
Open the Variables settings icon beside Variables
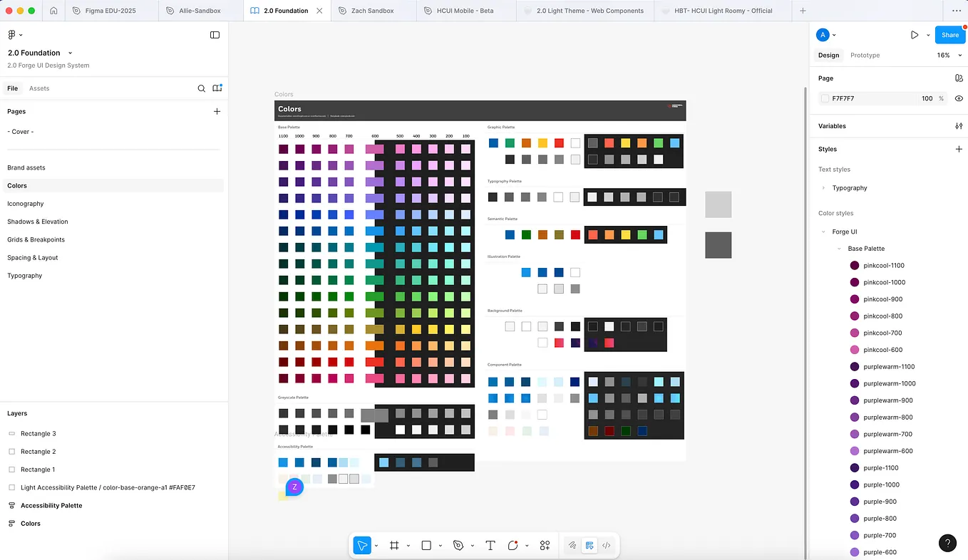959,126
